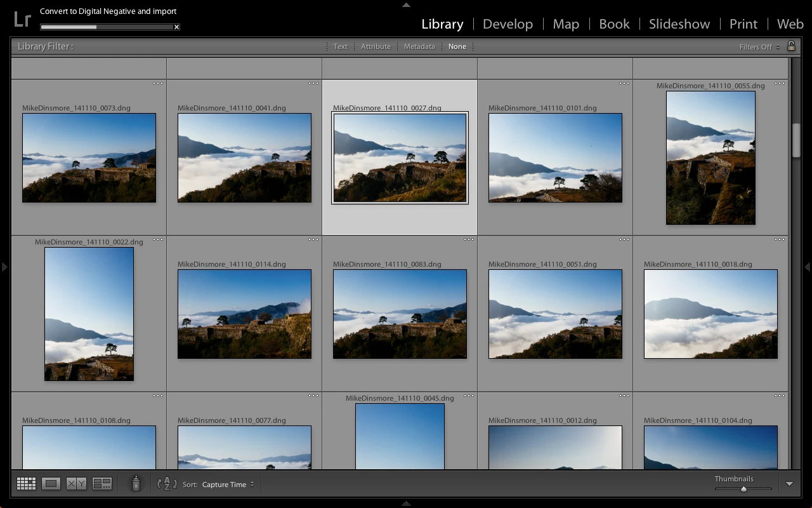Click the dots badge on 0073.dng cell

[x=158, y=83]
